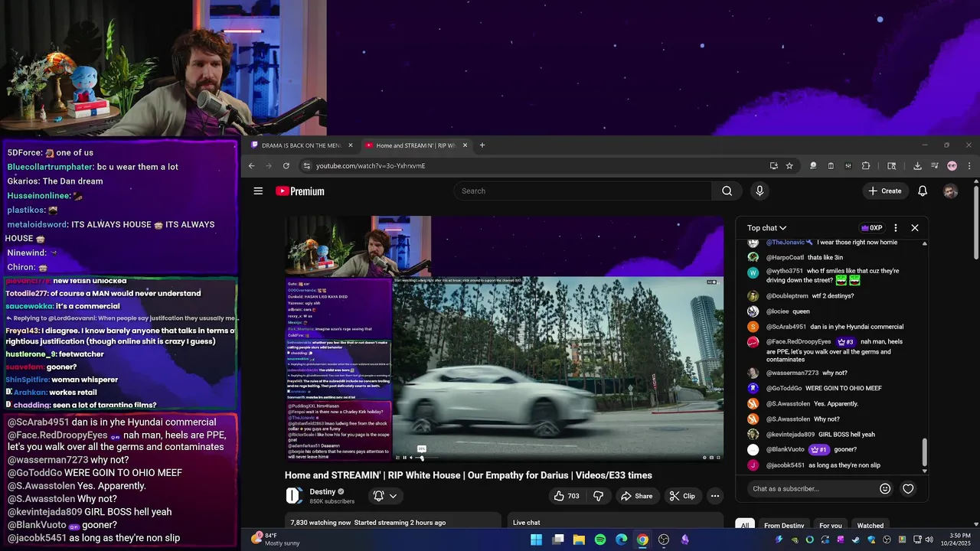
Task: Click the 0XP channel points badge
Action: 871,228
